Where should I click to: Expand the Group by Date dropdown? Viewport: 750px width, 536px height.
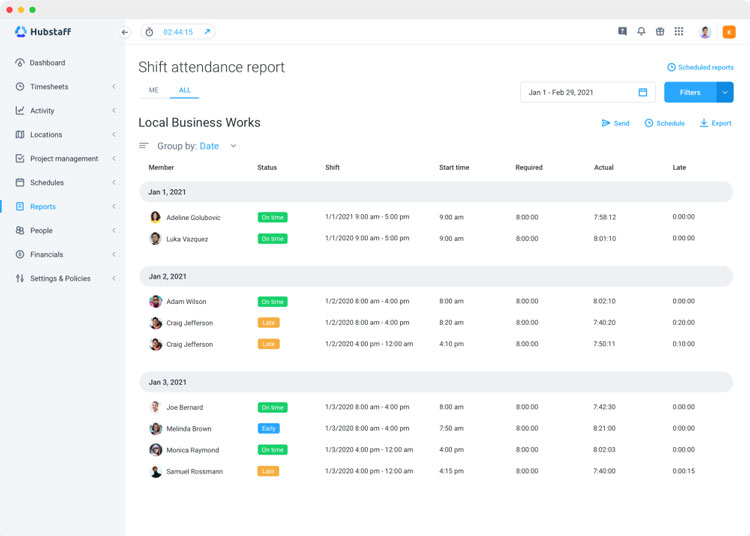[x=233, y=146]
